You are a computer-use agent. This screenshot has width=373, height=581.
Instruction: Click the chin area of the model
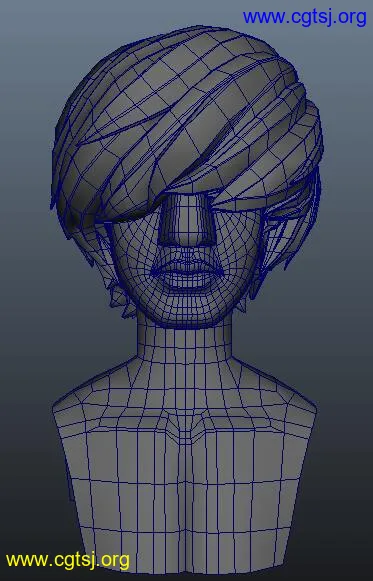[x=186, y=309]
